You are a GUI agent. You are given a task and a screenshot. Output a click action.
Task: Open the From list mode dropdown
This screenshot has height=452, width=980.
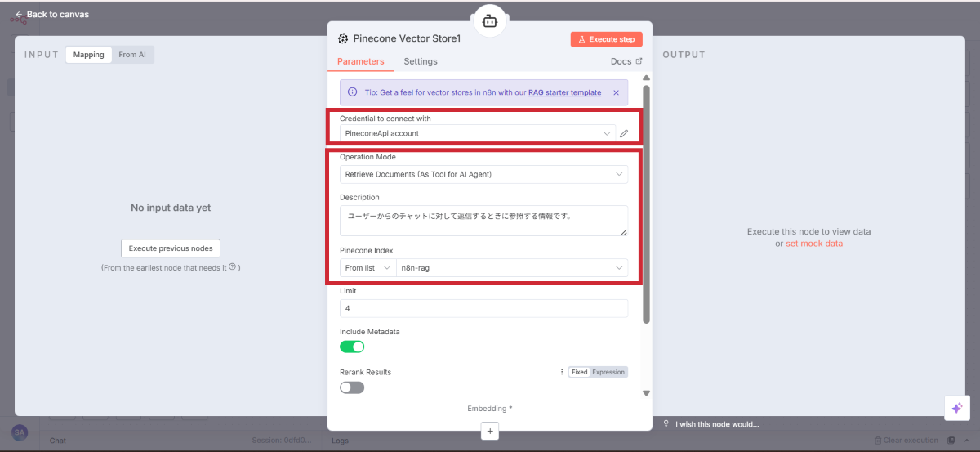pyautogui.click(x=367, y=268)
